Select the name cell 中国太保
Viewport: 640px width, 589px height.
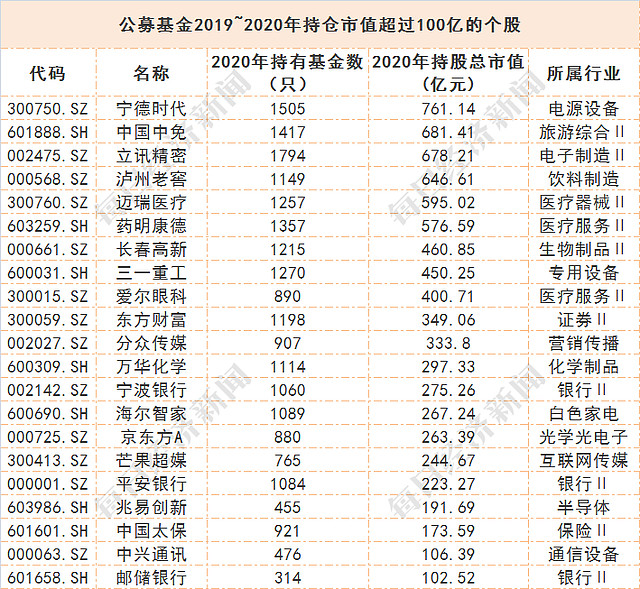[x=151, y=531]
